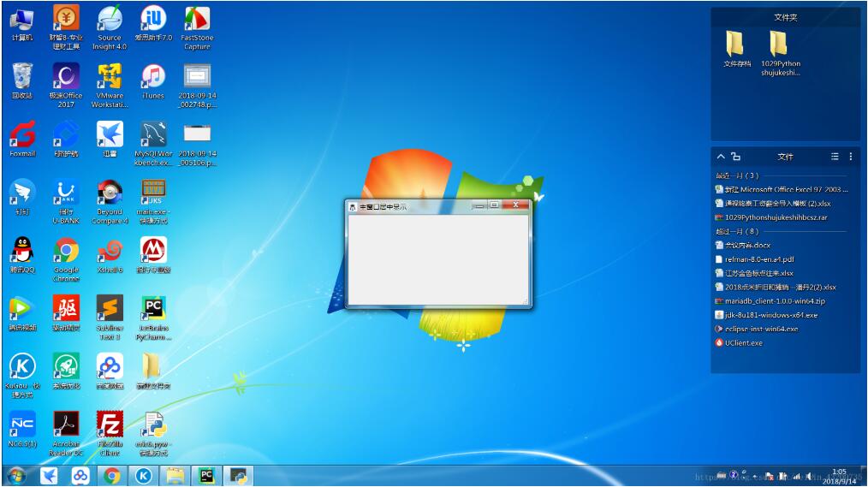Open Acrobat Reader DC desktop shortcut
The width and height of the screenshot is (868, 487).
(66, 434)
